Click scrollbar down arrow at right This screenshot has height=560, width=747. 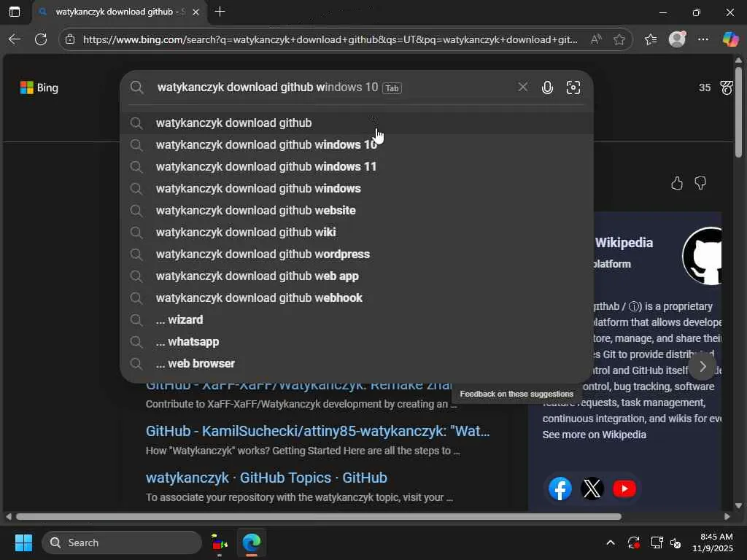[738, 506]
